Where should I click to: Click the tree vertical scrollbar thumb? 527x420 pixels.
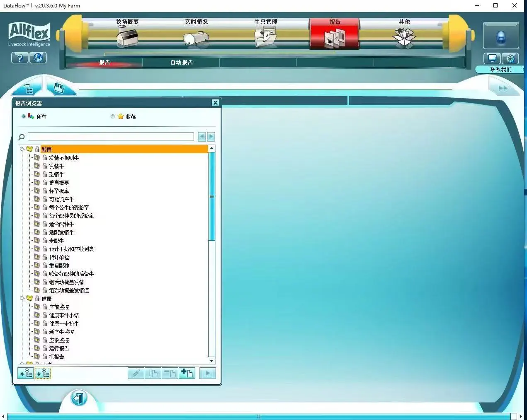coord(211,196)
